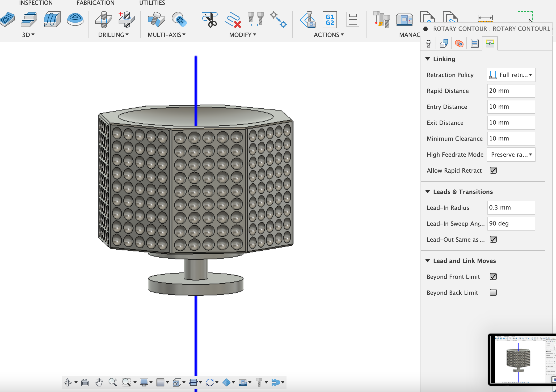Viewport: 556px width, 392px height.
Task: Select the Rotary multi-axis icon
Action: pyautogui.click(x=179, y=19)
